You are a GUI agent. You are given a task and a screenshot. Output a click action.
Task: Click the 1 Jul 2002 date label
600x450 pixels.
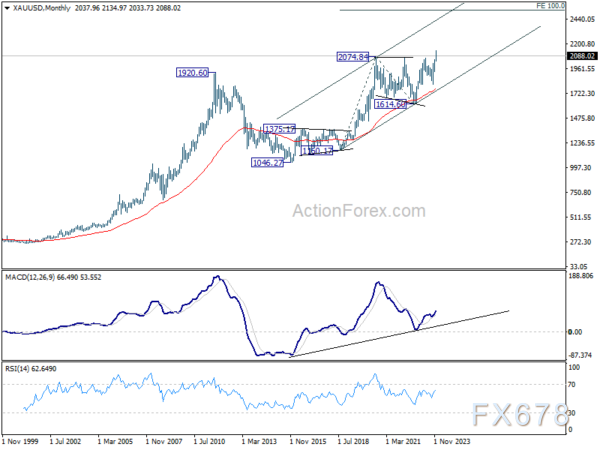65,442
